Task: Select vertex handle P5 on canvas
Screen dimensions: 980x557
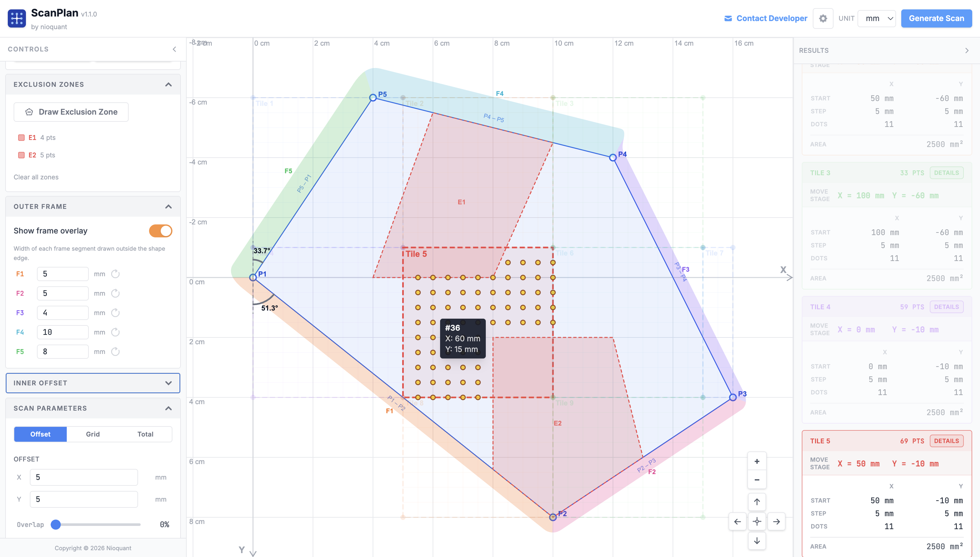Action: coord(373,98)
